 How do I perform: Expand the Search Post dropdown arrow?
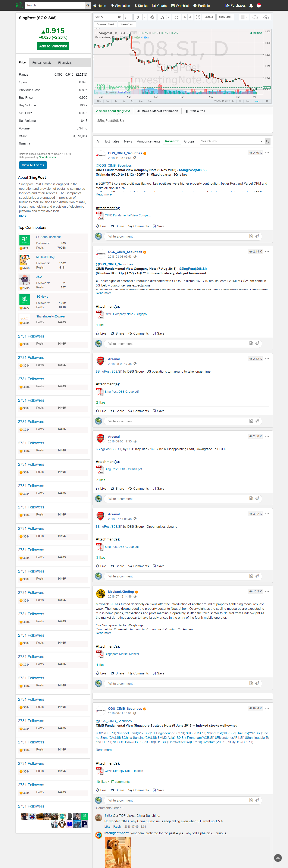tap(261, 141)
